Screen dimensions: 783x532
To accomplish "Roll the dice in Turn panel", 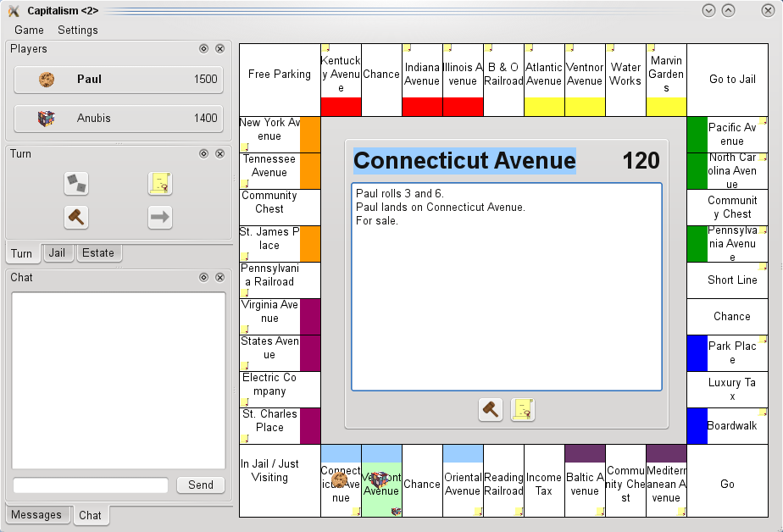I will 76,184.
